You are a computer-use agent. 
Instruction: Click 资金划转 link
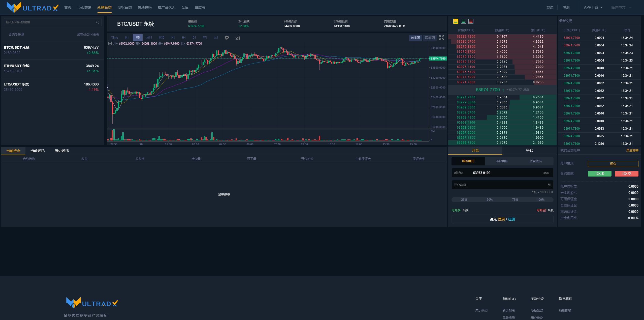[632, 150]
